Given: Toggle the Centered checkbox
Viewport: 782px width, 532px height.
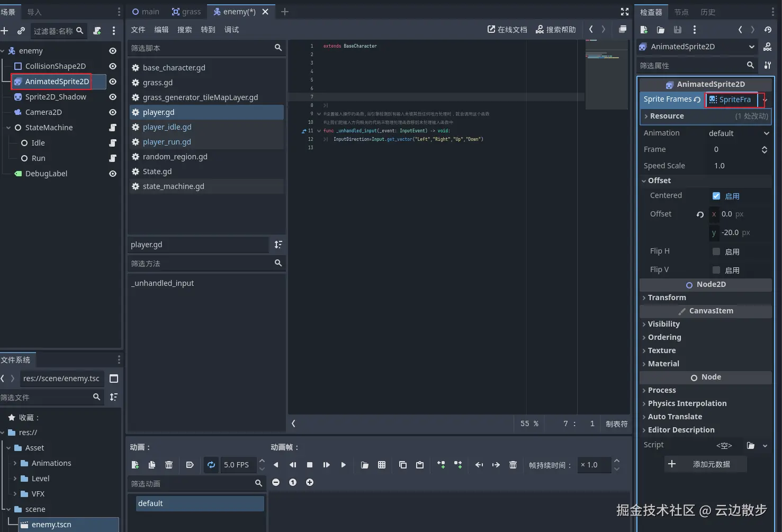Looking at the screenshot, I should coord(716,196).
